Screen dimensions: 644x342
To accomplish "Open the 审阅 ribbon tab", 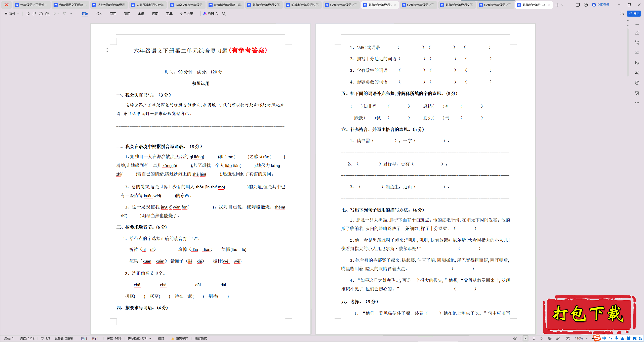I will [141, 14].
